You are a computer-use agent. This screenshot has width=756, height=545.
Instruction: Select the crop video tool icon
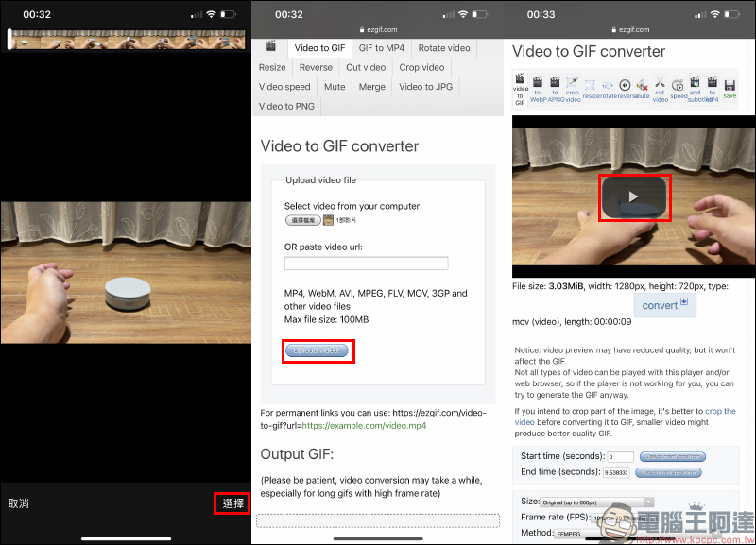pos(573,89)
